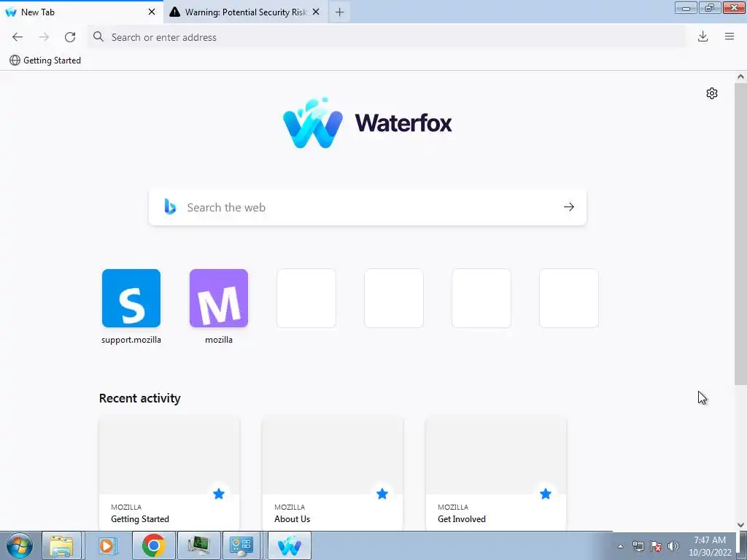Image resolution: width=747 pixels, height=560 pixels.
Task: Click the star on Getting Started card
Action: (219, 494)
